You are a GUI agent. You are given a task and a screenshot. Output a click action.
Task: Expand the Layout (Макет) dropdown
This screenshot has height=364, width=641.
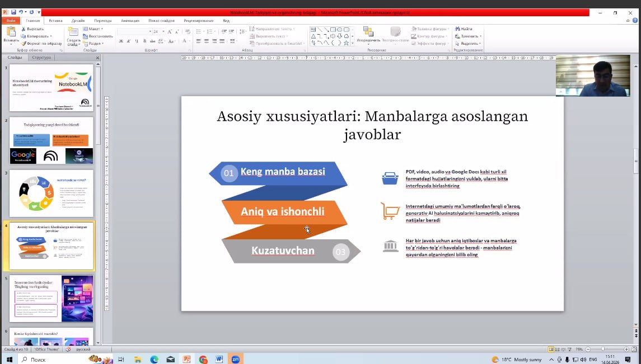(x=101, y=29)
